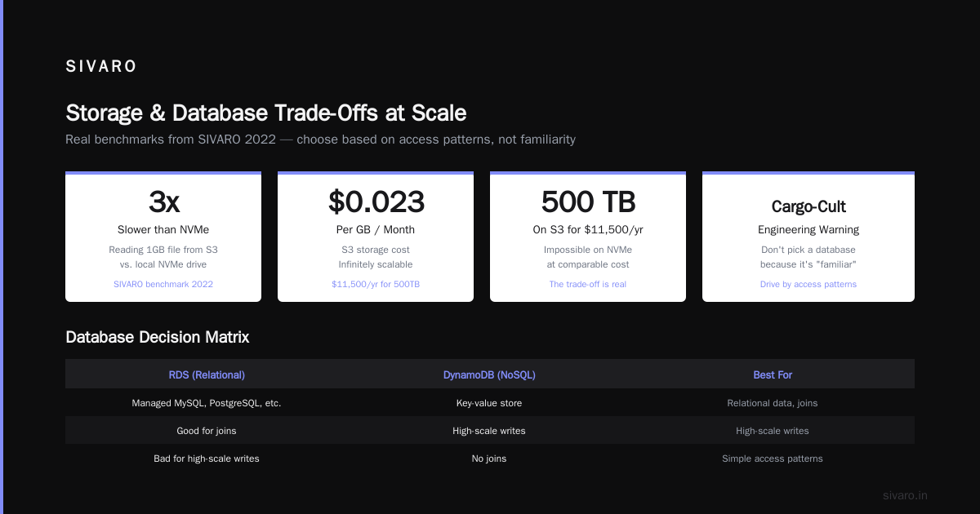Select the $0.023 price value
The height and width of the screenshot is (514, 980).
pyautogui.click(x=376, y=202)
